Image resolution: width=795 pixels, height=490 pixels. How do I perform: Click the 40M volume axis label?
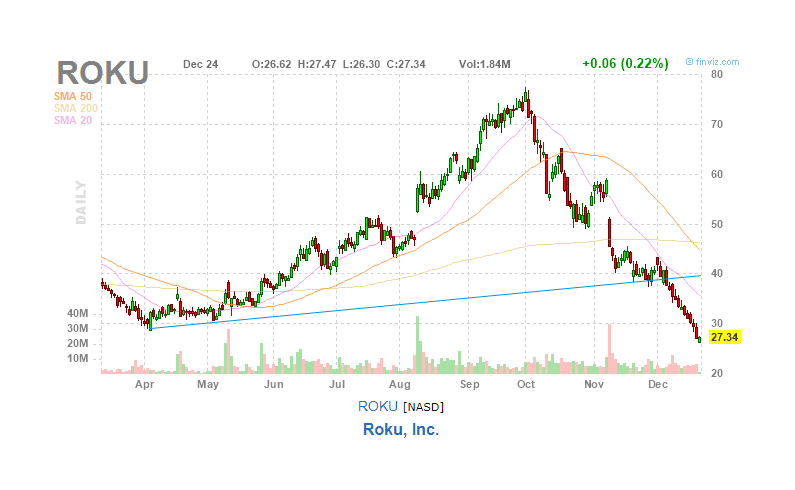point(77,313)
